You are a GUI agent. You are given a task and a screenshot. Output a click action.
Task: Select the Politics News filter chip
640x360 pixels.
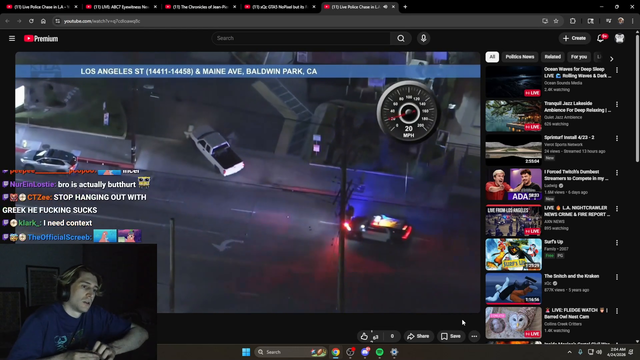520,57
